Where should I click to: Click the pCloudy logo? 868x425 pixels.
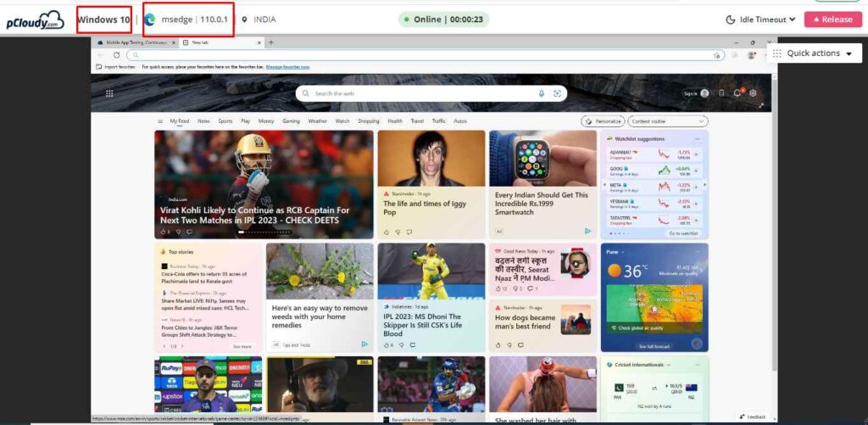[x=36, y=20]
